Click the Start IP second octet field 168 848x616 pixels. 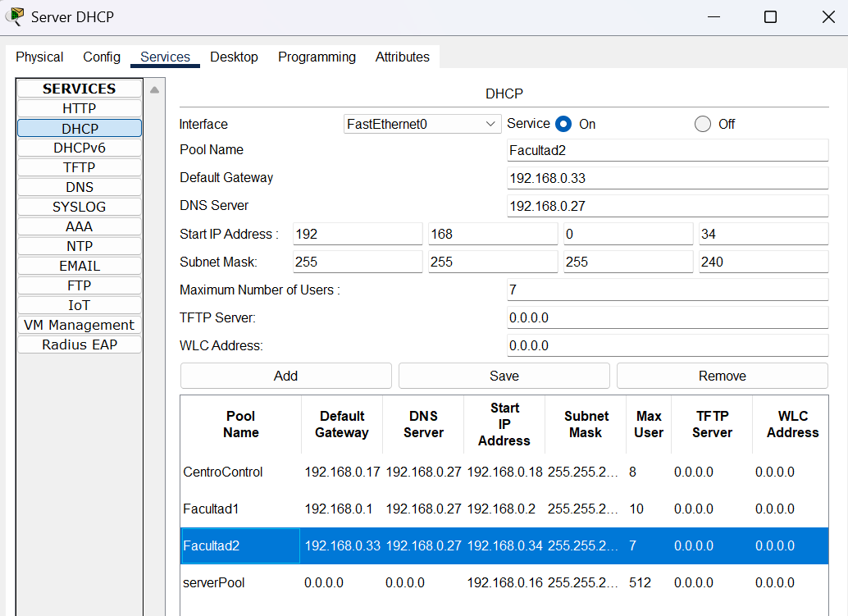493,234
